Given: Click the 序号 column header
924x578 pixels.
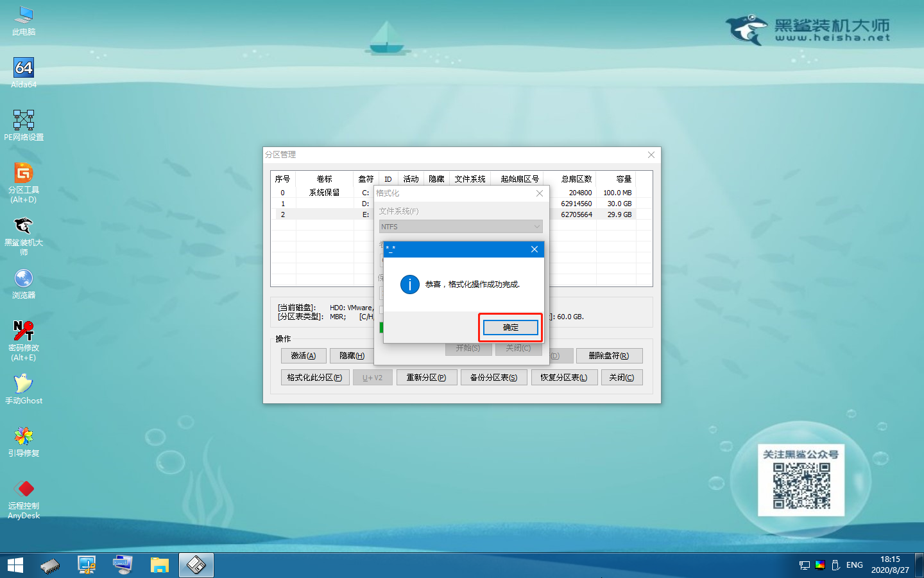Looking at the screenshot, I should pyautogui.click(x=283, y=179).
